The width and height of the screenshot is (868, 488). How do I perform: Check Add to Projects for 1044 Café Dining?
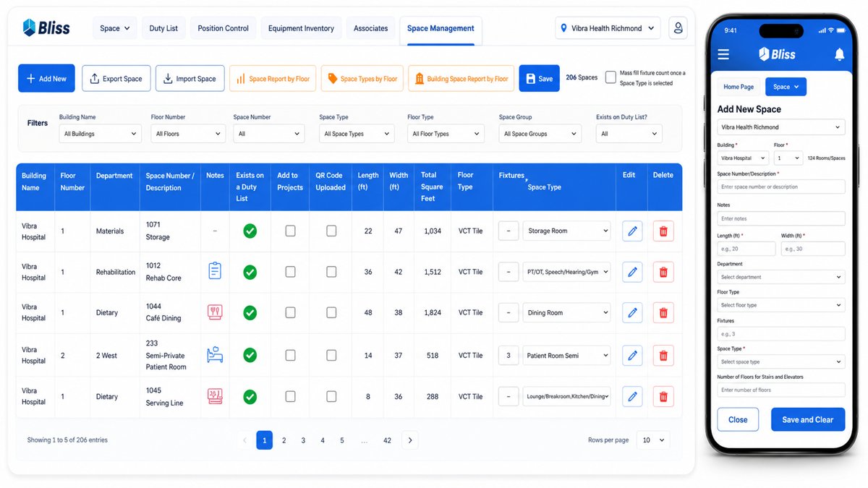(x=290, y=313)
